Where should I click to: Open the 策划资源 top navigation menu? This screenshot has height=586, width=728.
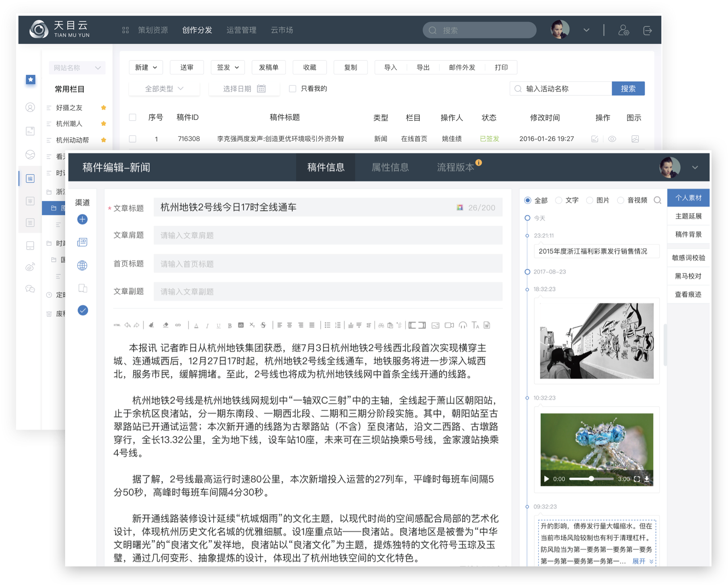(x=153, y=30)
